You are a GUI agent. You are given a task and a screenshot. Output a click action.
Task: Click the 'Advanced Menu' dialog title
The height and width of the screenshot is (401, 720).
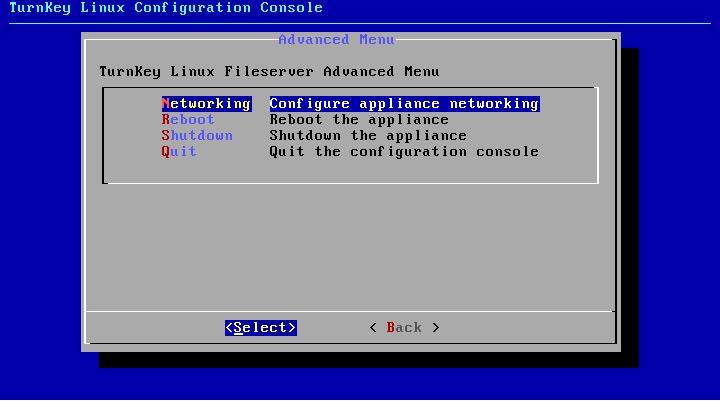(x=336, y=40)
